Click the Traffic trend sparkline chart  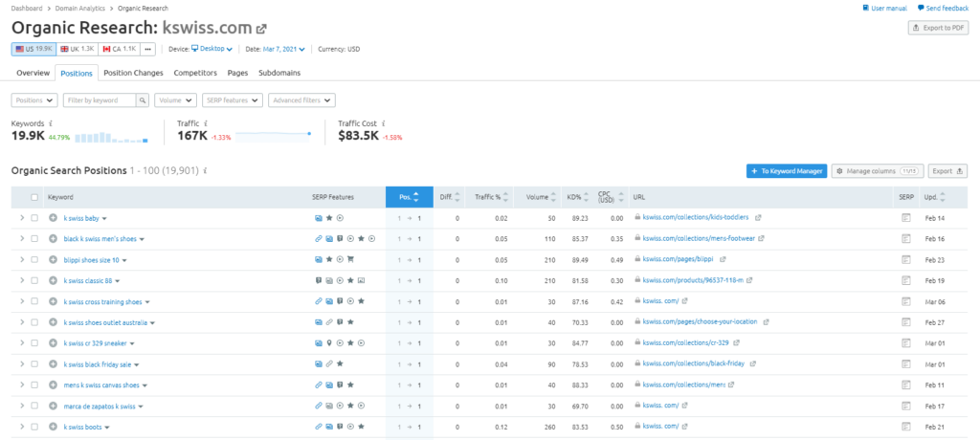click(273, 136)
